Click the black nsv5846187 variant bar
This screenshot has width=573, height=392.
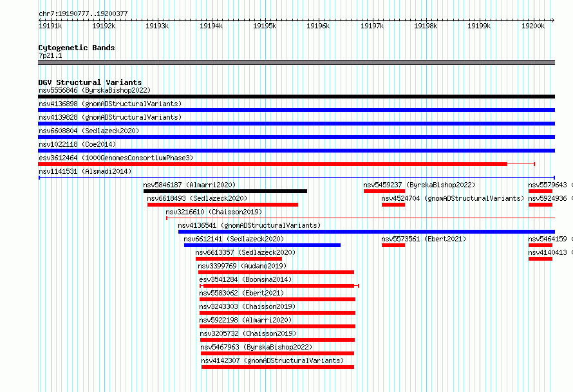tap(225, 191)
